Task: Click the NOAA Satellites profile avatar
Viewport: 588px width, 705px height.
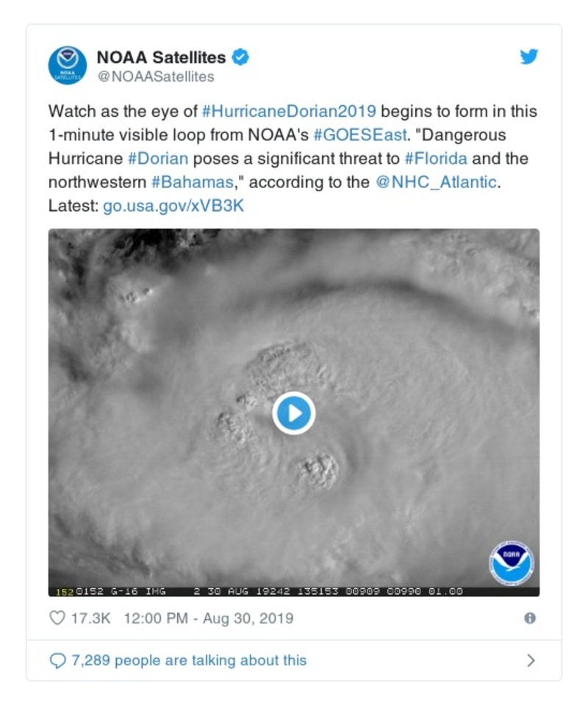Action: point(68,65)
